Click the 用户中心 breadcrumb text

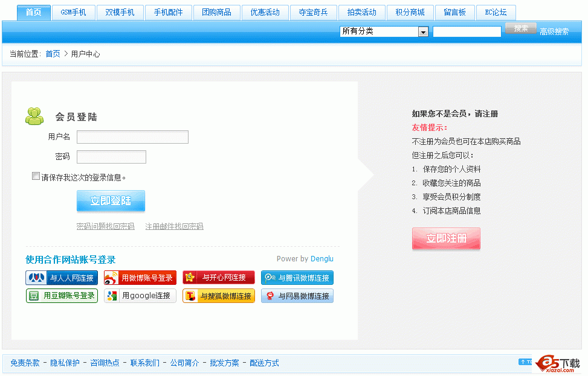[85, 54]
